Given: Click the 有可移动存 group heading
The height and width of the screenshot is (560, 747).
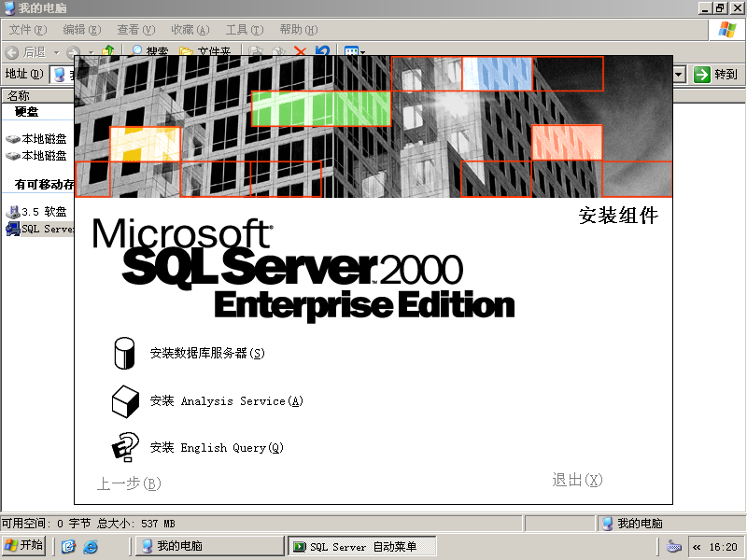Looking at the screenshot, I should pos(44,184).
